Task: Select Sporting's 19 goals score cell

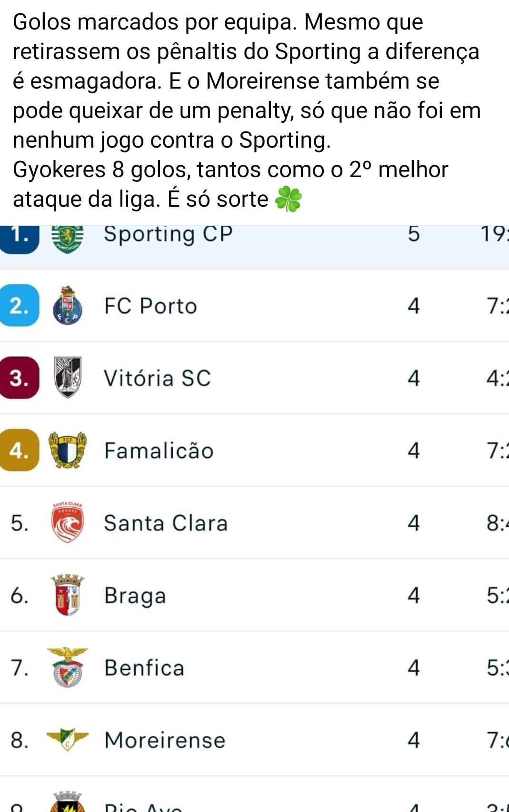Action: pos(494,234)
